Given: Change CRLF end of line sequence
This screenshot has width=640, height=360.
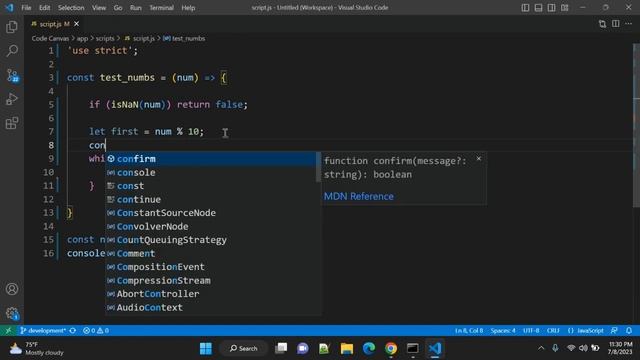Looking at the screenshot, I should 553,331.
